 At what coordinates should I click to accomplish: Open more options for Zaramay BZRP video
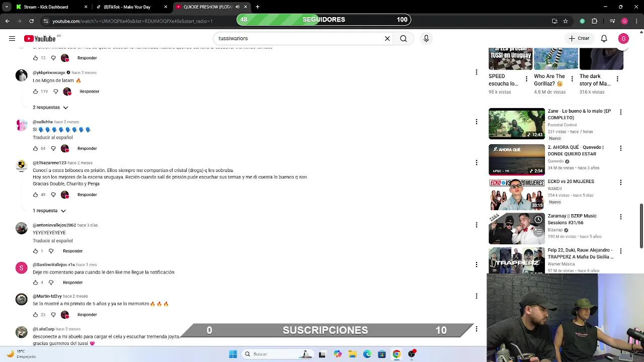(x=621, y=217)
